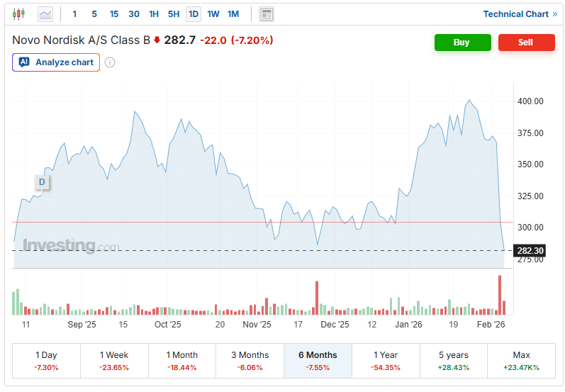Switch interval to 1W weekly

(x=213, y=14)
